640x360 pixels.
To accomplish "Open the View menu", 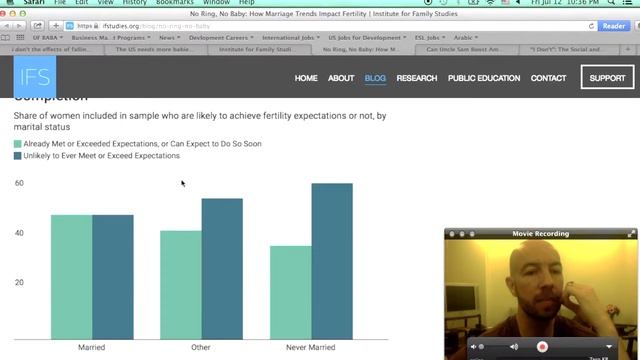I will (x=105, y=2).
